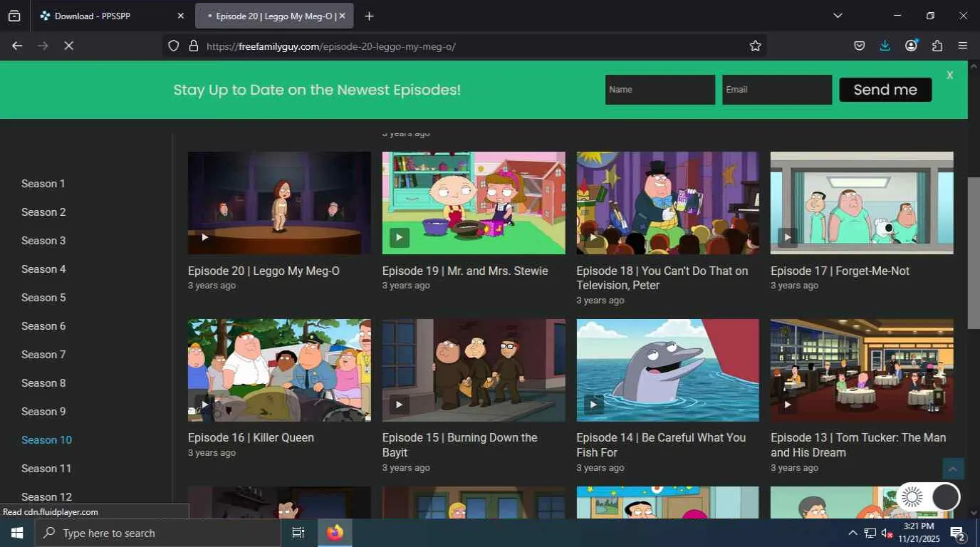Focus the Name field in the banner

660,90
